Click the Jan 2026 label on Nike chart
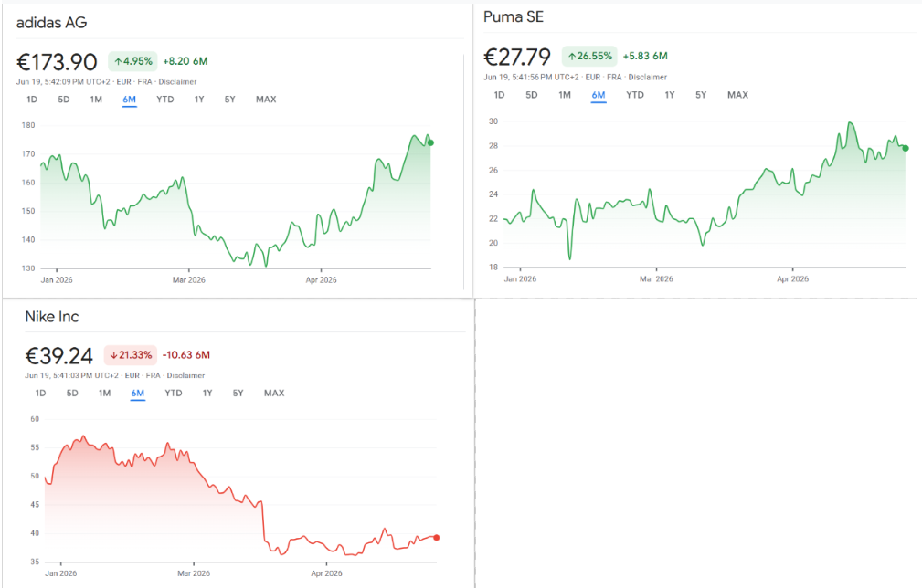The image size is (922, 588). (x=61, y=573)
